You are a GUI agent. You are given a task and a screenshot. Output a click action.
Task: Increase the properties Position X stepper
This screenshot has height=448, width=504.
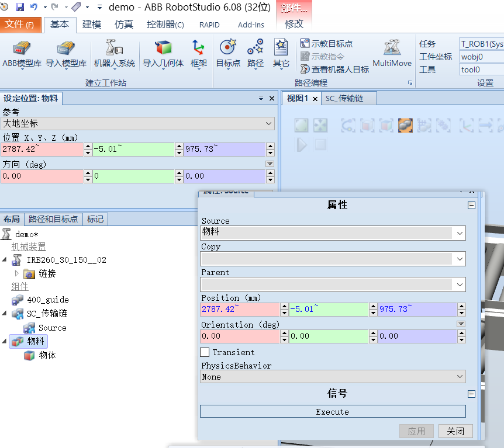284,306
